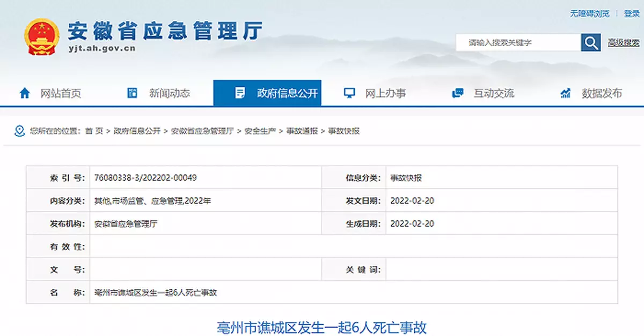The height and width of the screenshot is (336, 644).
Task: Open the 无障碍浏览 accessibility link
Action: [589, 14]
